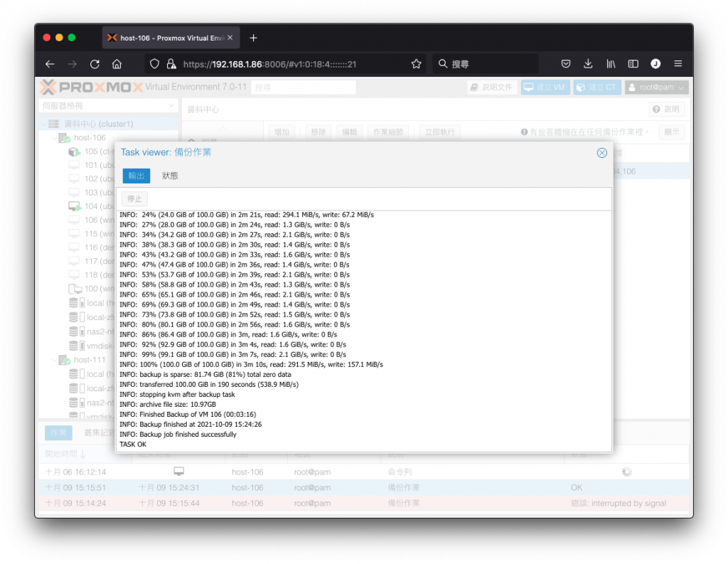
Task: Click the archive file size: 10.97GB line
Action: click(x=168, y=405)
